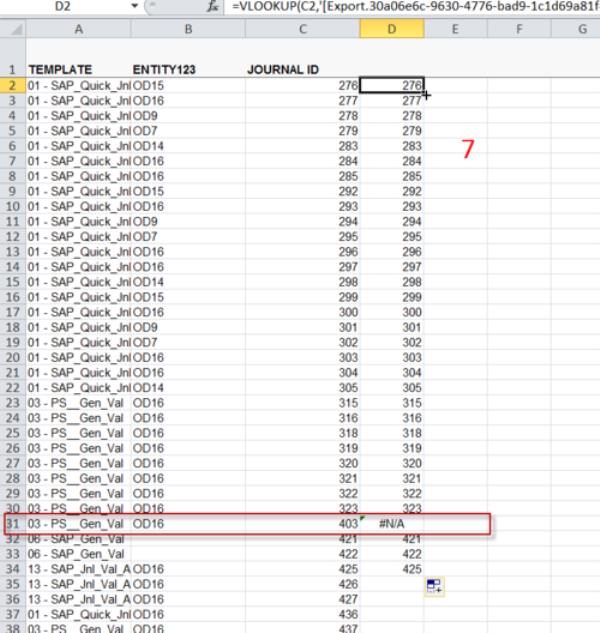Select cell D13 with value 296
This screenshot has width=600, height=633.
click(392, 252)
